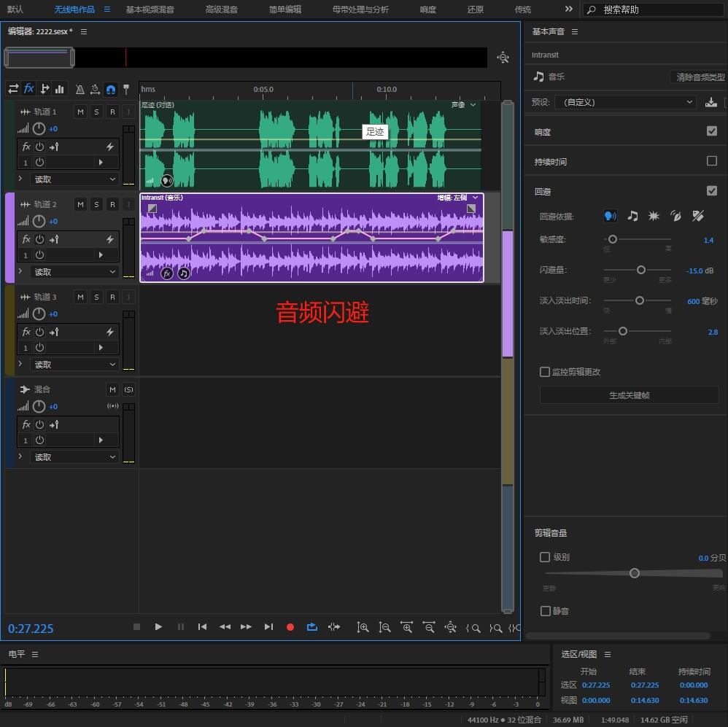Choose dialogue as the ducking target
Image resolution: width=728 pixels, height=727 pixels.
pos(610,216)
